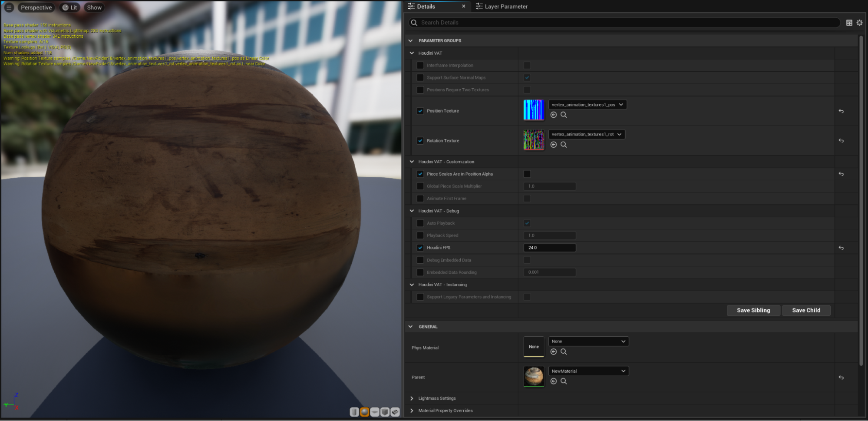Screen dimensions: 868x421
Task: Reset Houdini FPS to default
Action: tap(841, 248)
